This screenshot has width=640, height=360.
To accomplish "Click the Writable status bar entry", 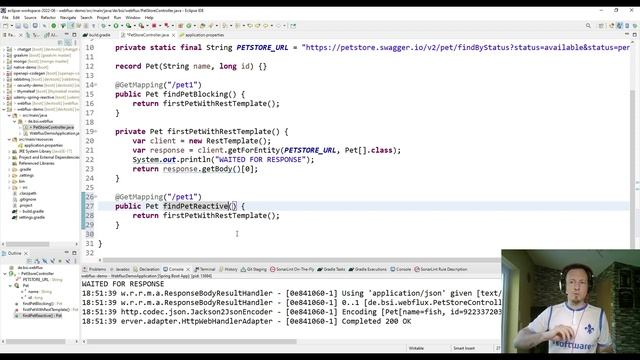I will pos(416,348).
